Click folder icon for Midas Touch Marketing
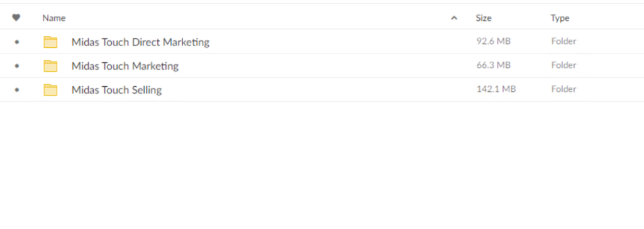The width and height of the screenshot is (644, 229). pos(50,66)
